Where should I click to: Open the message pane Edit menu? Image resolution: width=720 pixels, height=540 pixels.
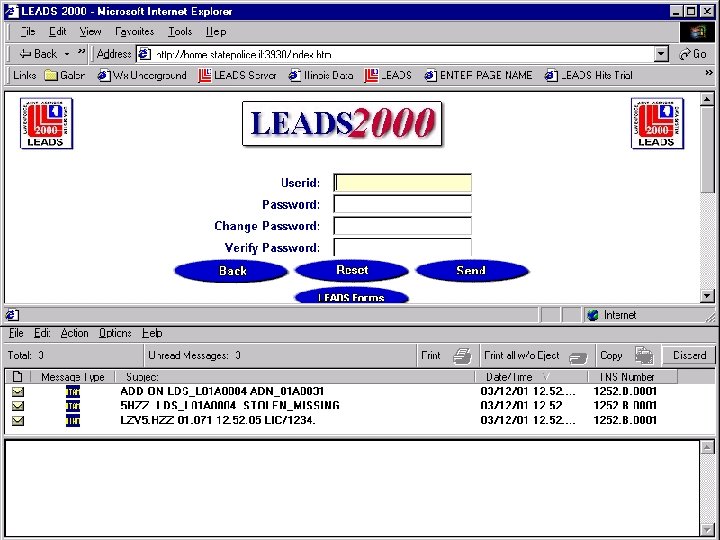42,333
